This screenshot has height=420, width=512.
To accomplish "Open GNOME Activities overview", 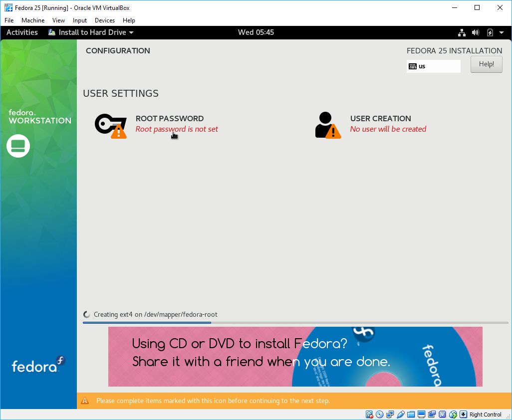I will point(22,32).
